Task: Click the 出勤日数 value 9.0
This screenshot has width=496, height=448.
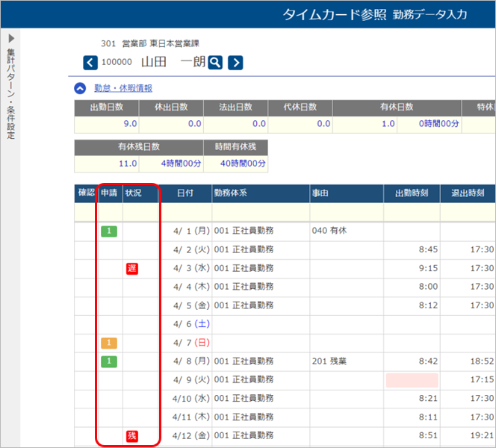Action: [130, 124]
